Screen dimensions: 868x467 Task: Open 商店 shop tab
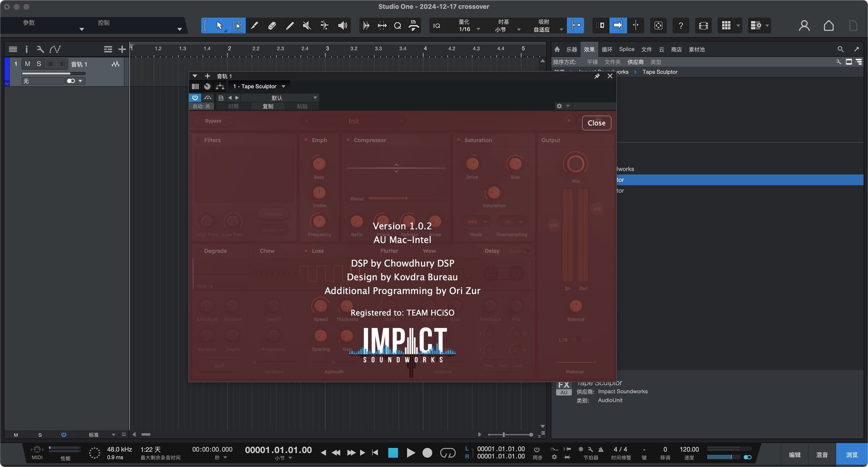tap(676, 49)
